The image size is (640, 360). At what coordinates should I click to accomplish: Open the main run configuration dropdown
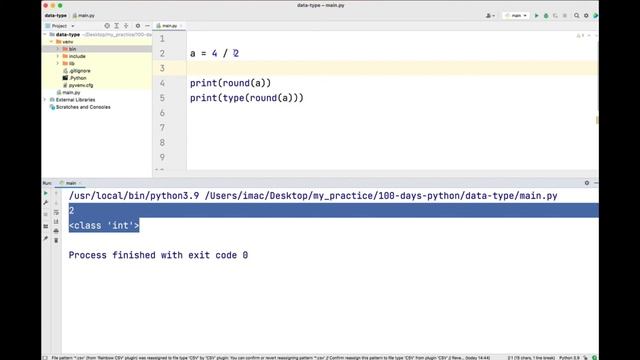click(516, 16)
